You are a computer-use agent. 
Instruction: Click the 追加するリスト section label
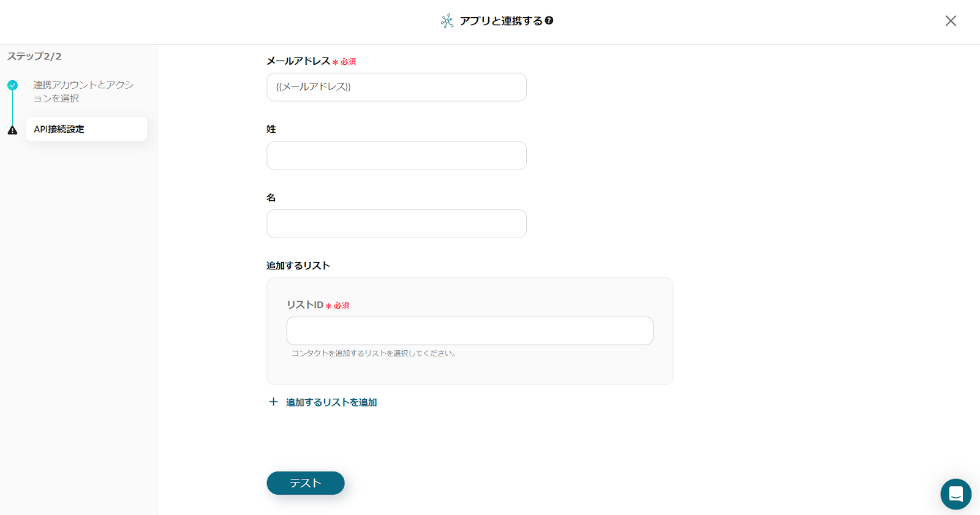pyautogui.click(x=298, y=266)
